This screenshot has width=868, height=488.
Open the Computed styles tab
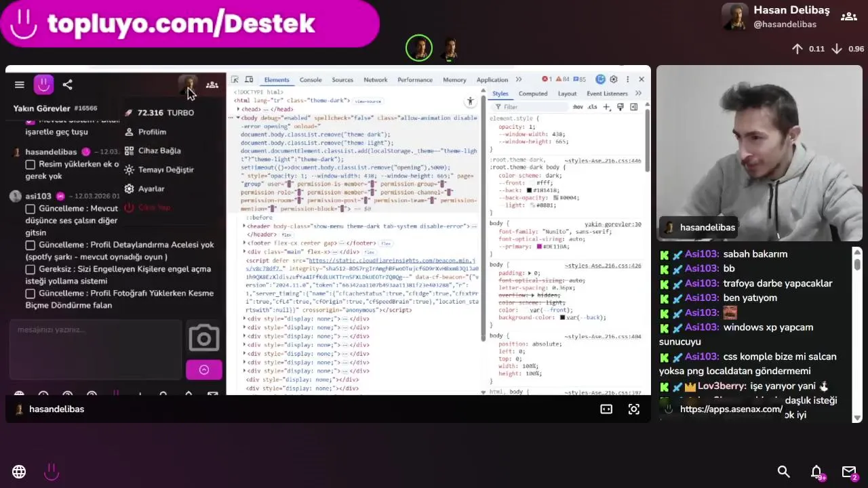(533, 94)
